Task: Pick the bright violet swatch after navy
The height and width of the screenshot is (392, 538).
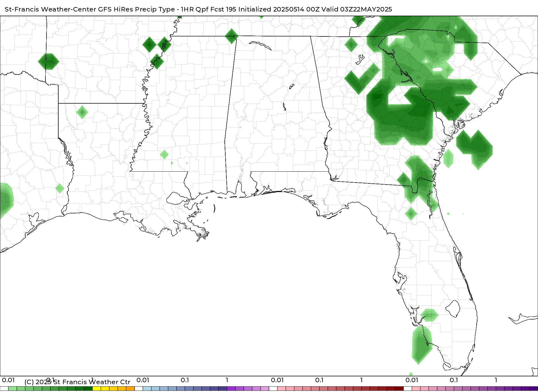Action: point(231,389)
